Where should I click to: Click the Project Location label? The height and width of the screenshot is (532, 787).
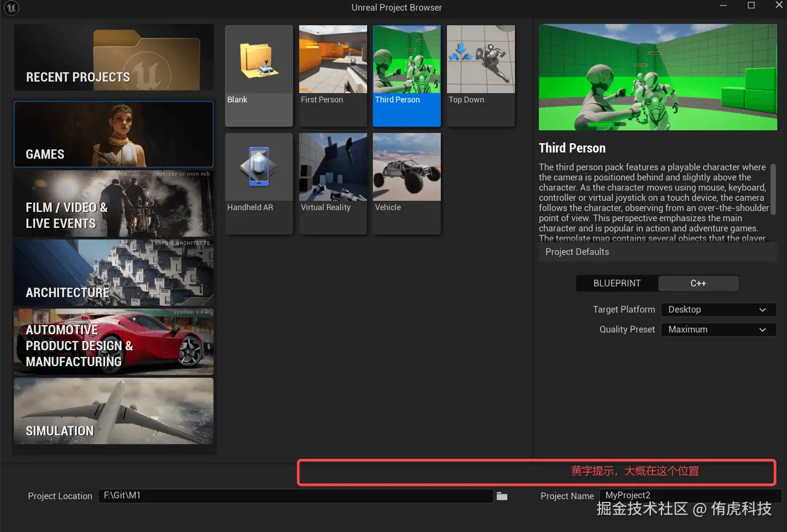click(60, 496)
